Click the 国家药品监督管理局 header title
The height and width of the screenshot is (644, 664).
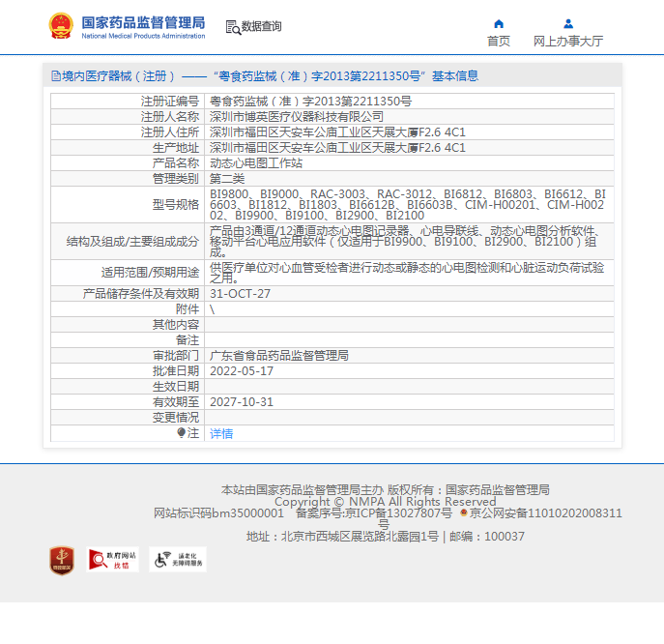143,22
